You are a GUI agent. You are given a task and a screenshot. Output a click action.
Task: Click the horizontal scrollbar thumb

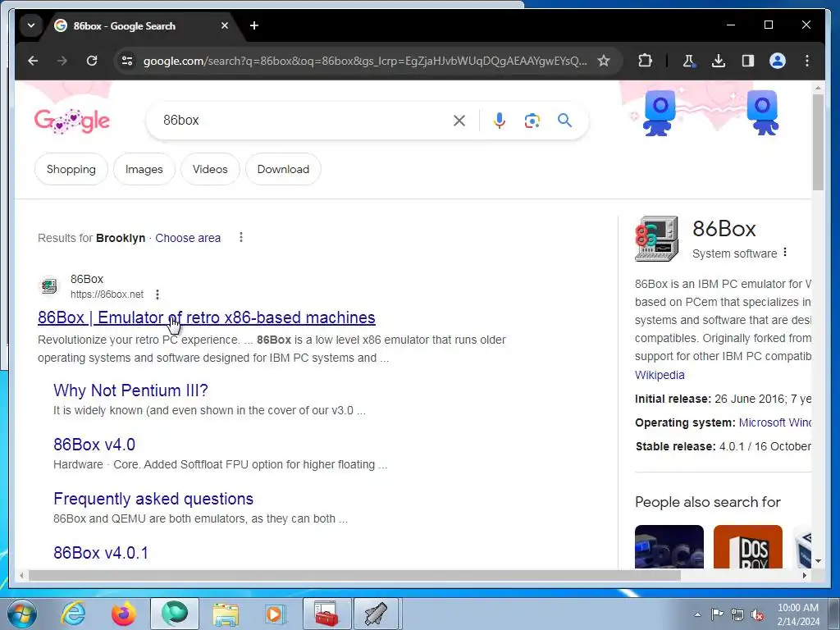pos(354,575)
